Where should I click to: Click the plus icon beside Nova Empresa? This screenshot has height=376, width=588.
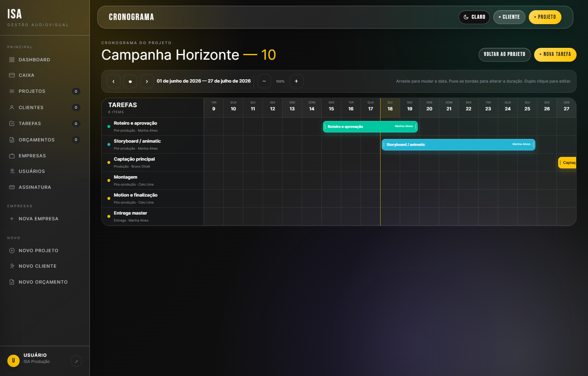12,219
